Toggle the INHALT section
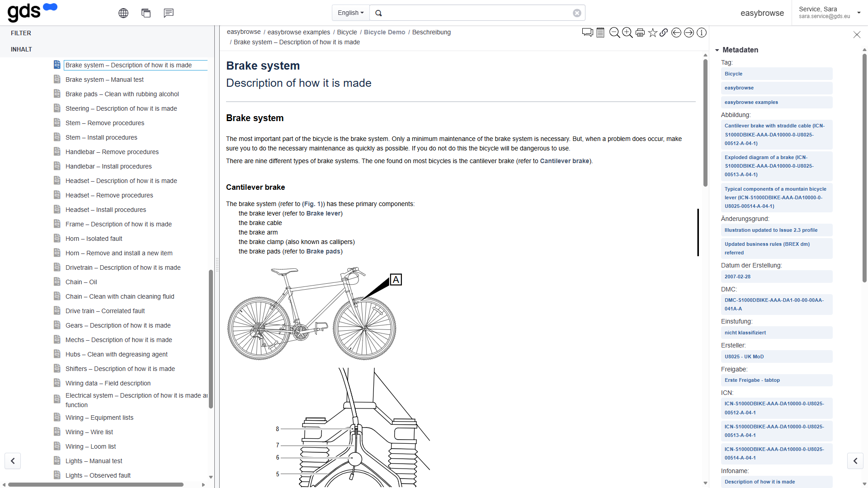 point(21,49)
